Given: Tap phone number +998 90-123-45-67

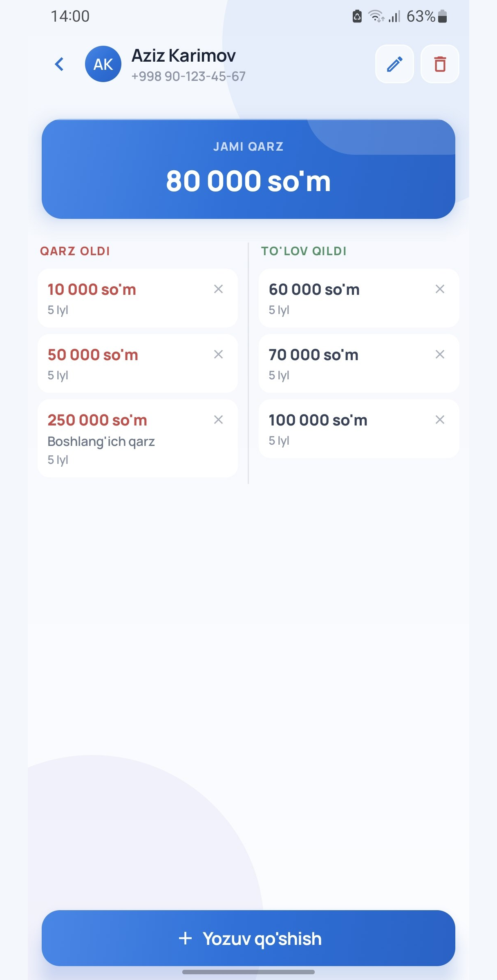Looking at the screenshot, I should pos(188,76).
